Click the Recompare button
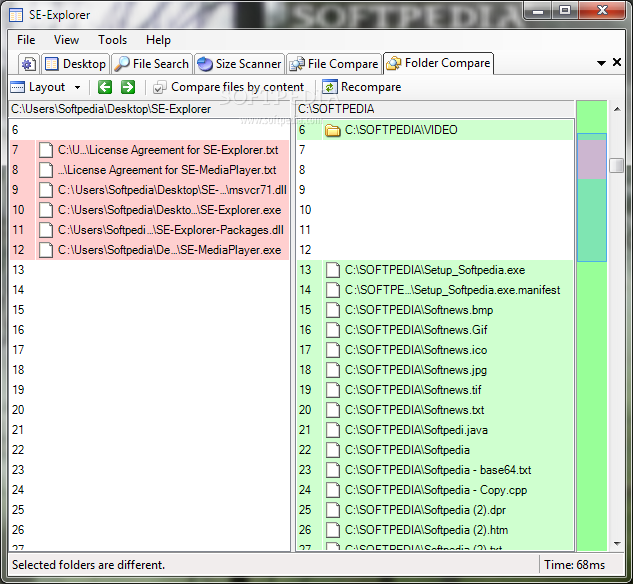Screen dimensions: 633x584 pos(362,87)
